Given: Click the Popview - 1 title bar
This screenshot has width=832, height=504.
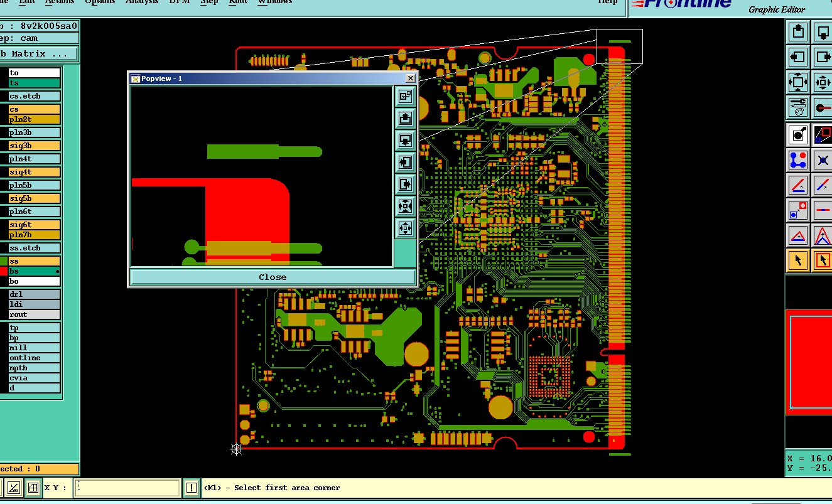Looking at the screenshot, I should [x=273, y=78].
